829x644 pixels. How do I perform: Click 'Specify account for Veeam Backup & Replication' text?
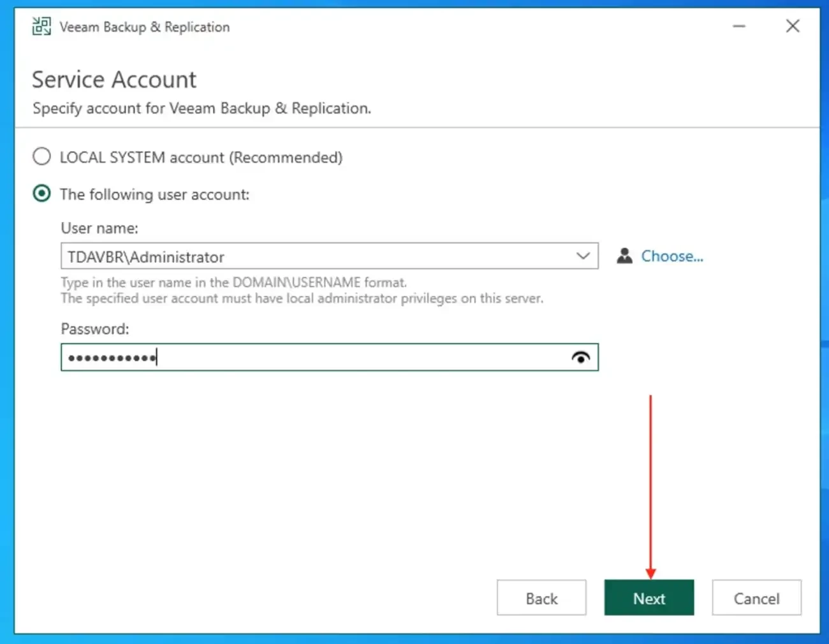coord(202,108)
